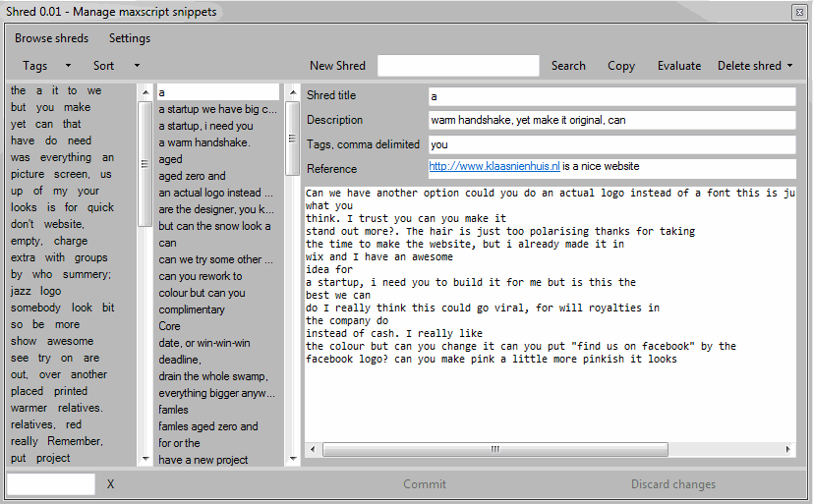Viewport: 813px width, 504px height.
Task: Click the Commit button
Action: coord(425,484)
